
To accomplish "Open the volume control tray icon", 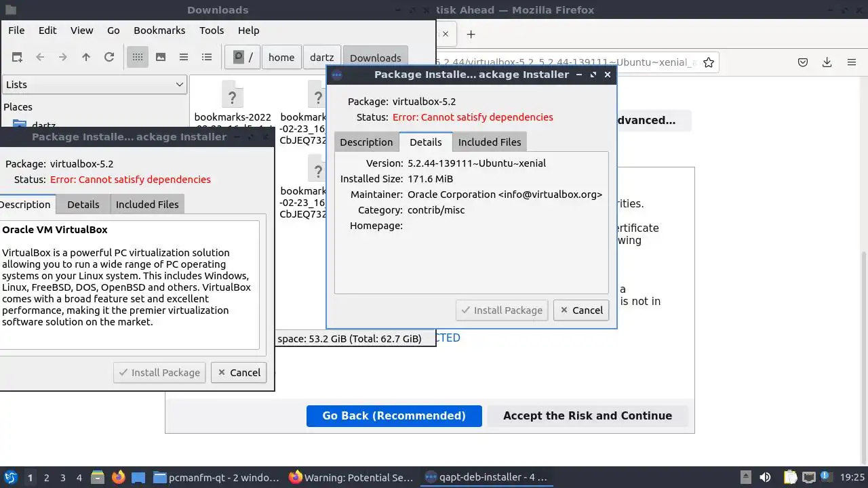I will (x=765, y=478).
